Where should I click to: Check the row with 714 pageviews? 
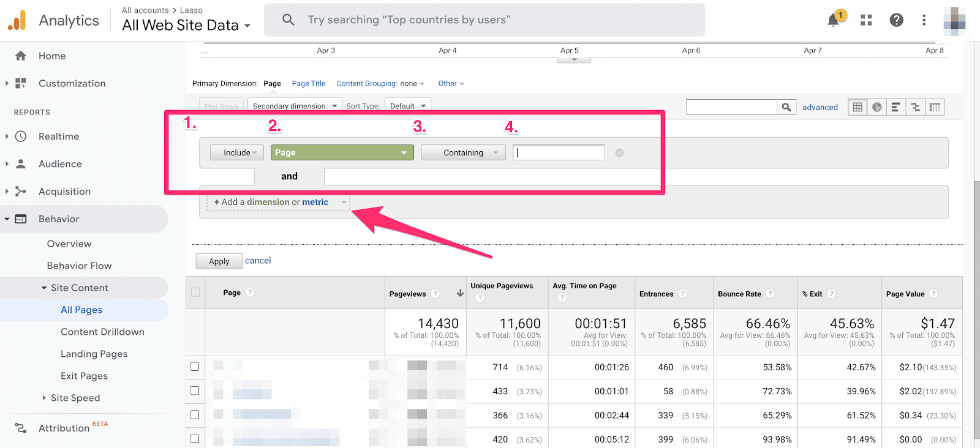195,367
